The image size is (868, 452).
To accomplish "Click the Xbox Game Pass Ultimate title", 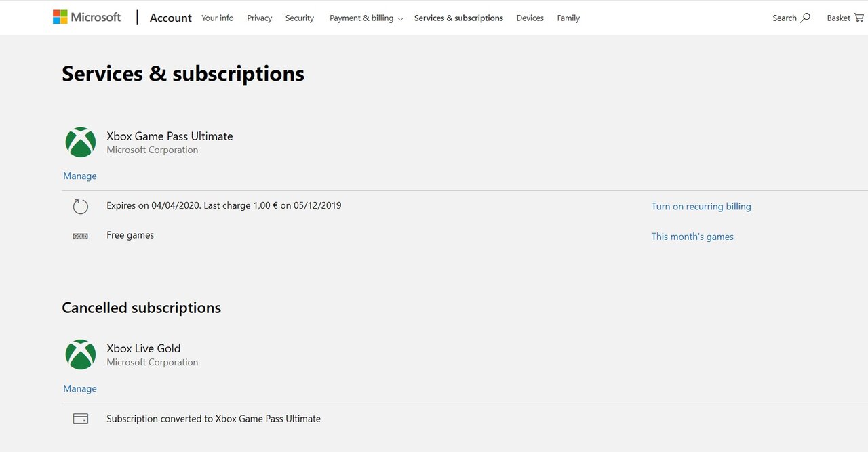I will click(x=170, y=136).
